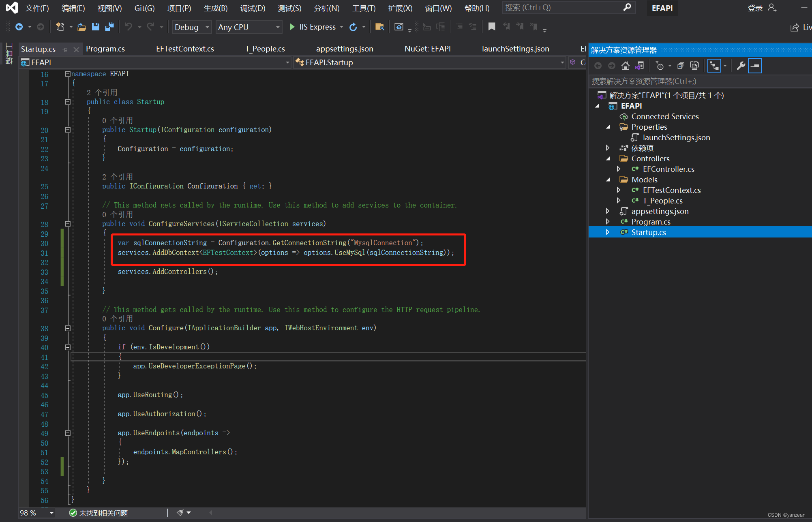Save the current file with the disk icon
This screenshot has height=522, width=812.
coord(96,27)
